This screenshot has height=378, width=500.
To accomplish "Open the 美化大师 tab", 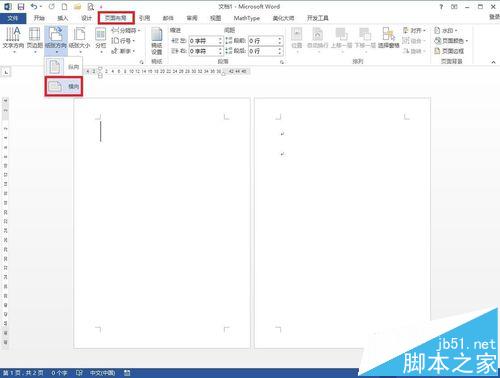I will [x=283, y=18].
